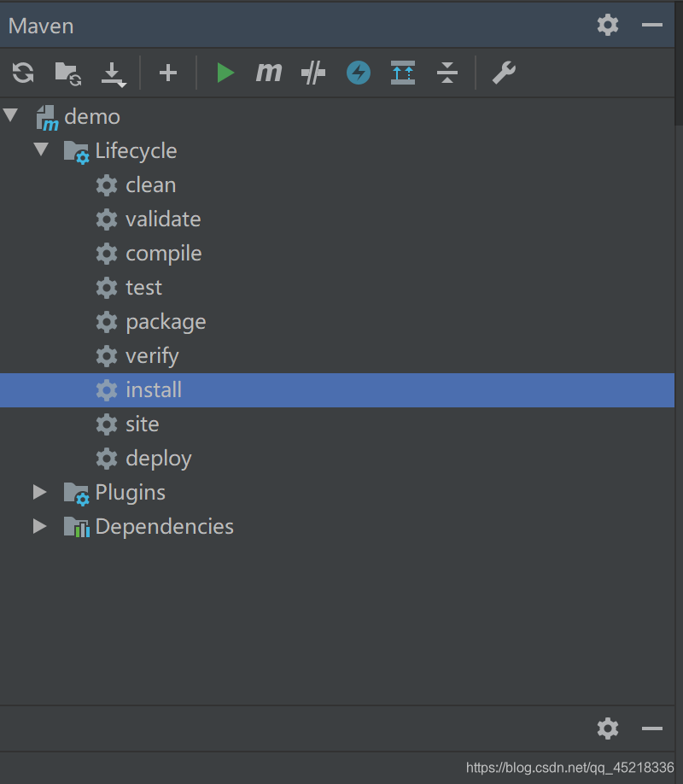Expand the Plugins node
The image size is (683, 784).
[39, 492]
